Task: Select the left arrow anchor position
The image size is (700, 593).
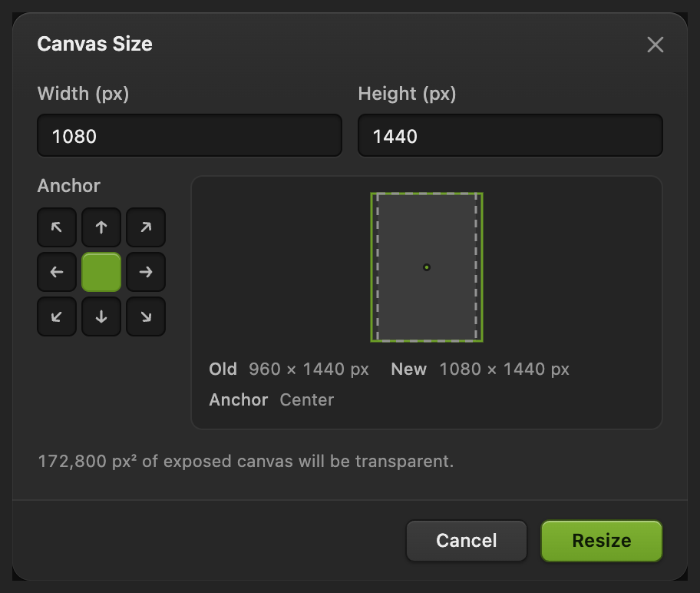Action: tap(57, 272)
